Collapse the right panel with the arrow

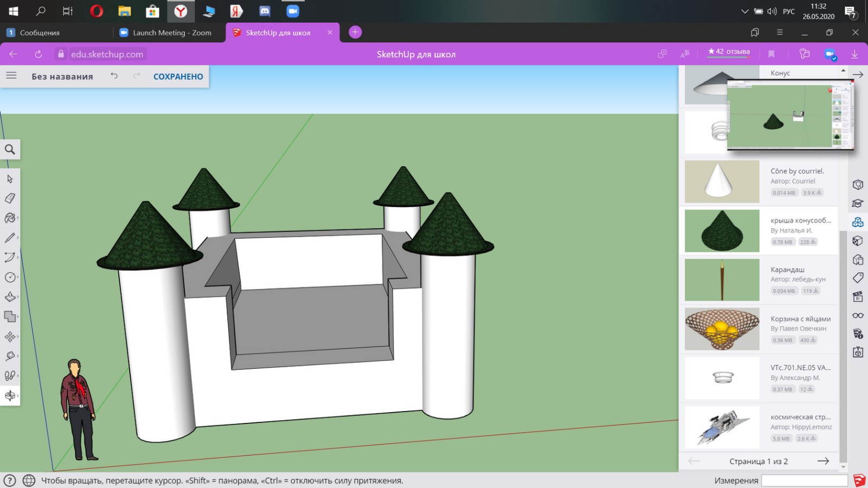(858, 75)
